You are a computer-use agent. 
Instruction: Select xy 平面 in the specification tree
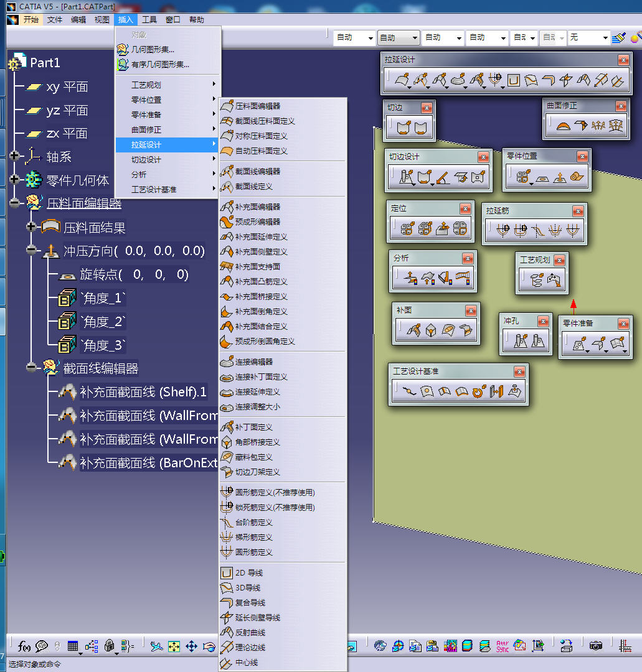pos(67,86)
